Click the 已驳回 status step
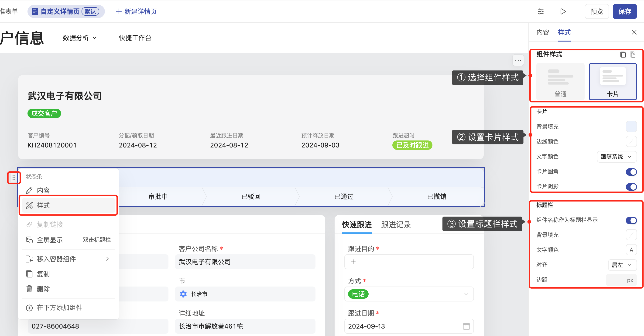 click(x=251, y=196)
